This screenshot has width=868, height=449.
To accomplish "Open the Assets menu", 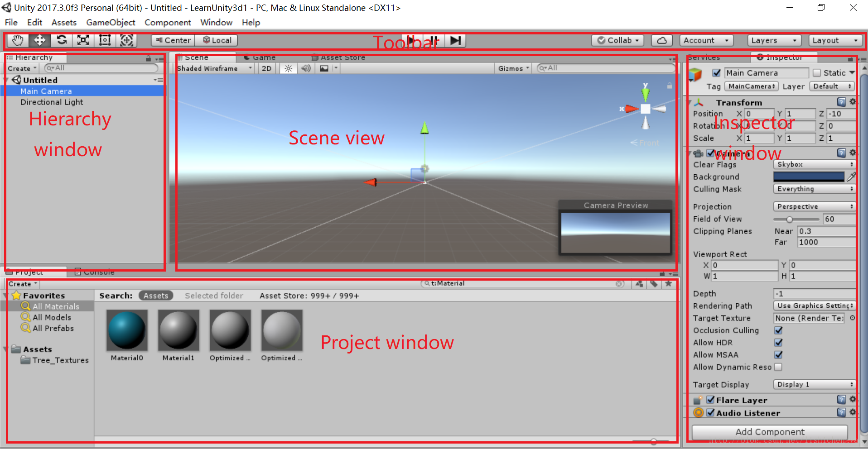I will pos(64,22).
